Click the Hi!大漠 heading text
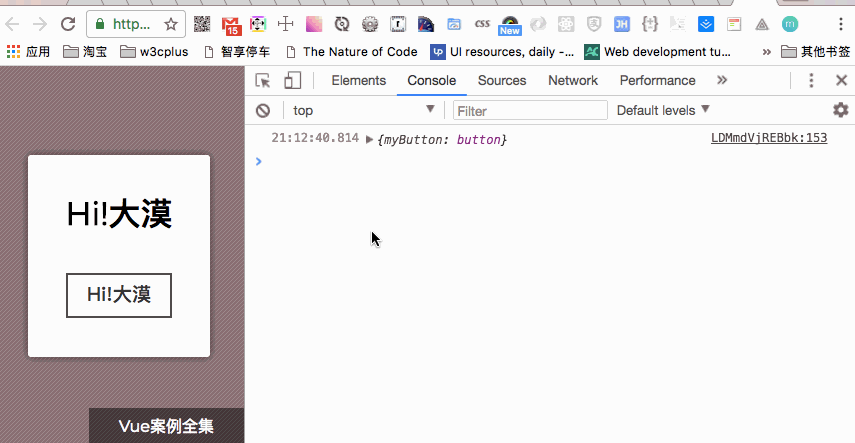The width and height of the screenshot is (855, 443). pyautogui.click(x=119, y=214)
